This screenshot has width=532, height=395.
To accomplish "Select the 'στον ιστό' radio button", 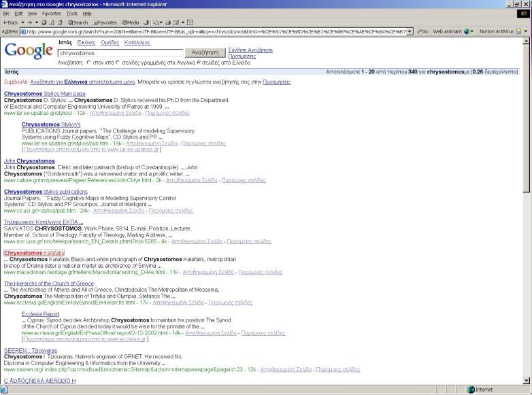I will [88, 63].
